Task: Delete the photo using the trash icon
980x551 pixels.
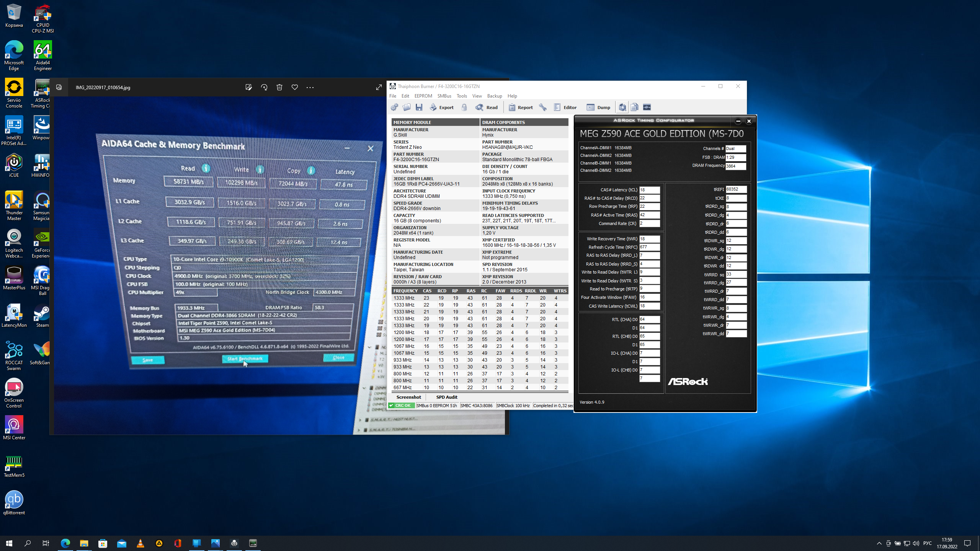Action: coord(279,88)
